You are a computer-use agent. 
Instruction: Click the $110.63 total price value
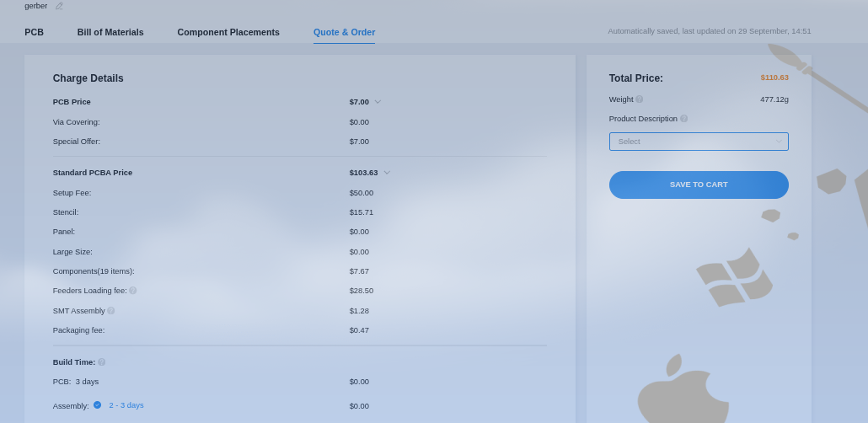click(774, 78)
